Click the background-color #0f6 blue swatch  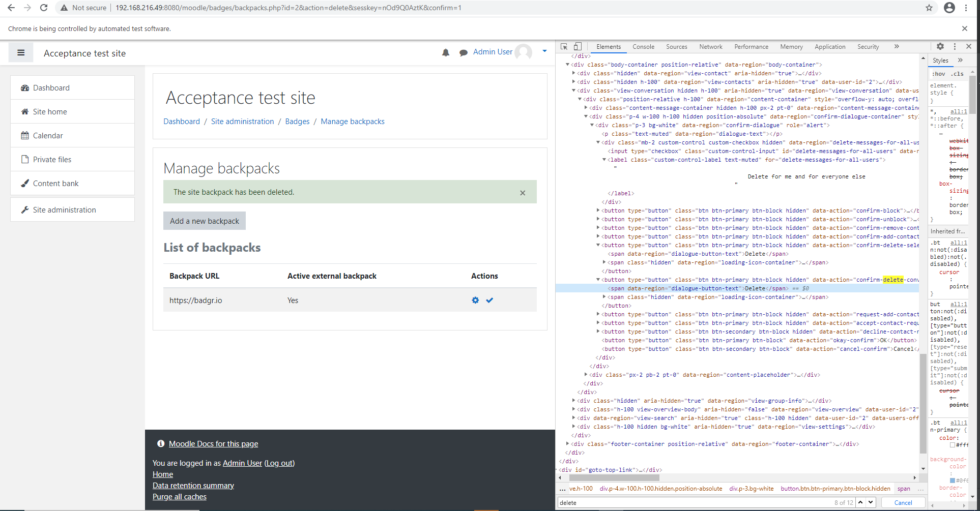pyautogui.click(x=953, y=480)
